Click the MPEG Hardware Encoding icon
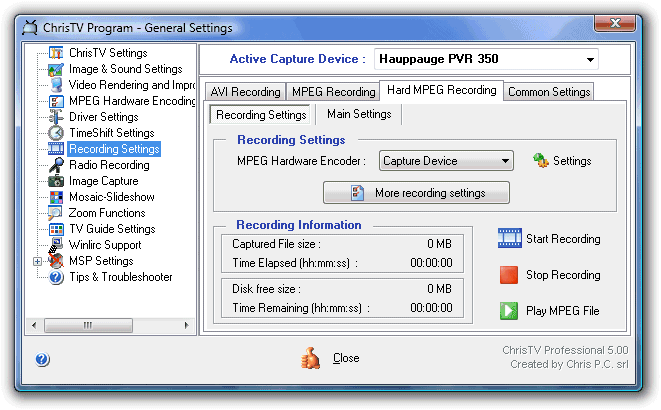Screen dimensions: 661x410 (56, 101)
